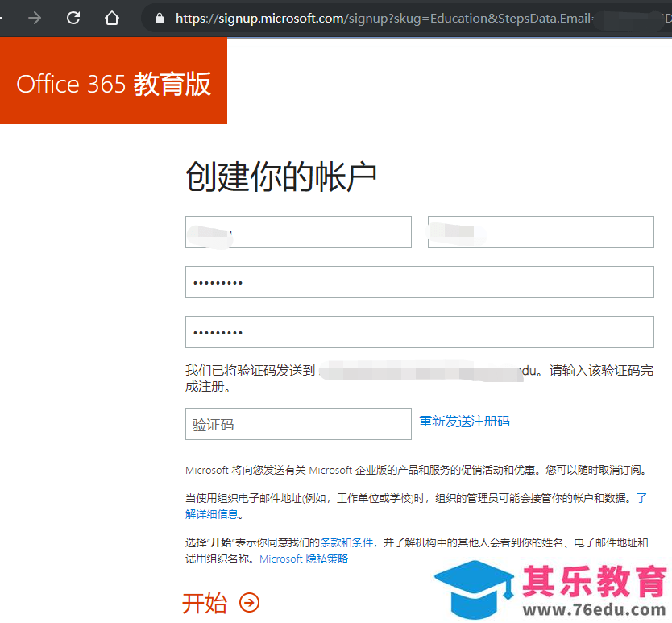This screenshot has width=672, height=623.
Task: Go to browser home page icon
Action: click(x=112, y=18)
